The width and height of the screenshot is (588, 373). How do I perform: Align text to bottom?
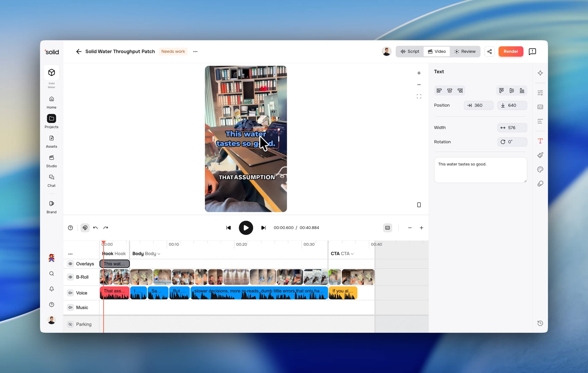(x=522, y=91)
